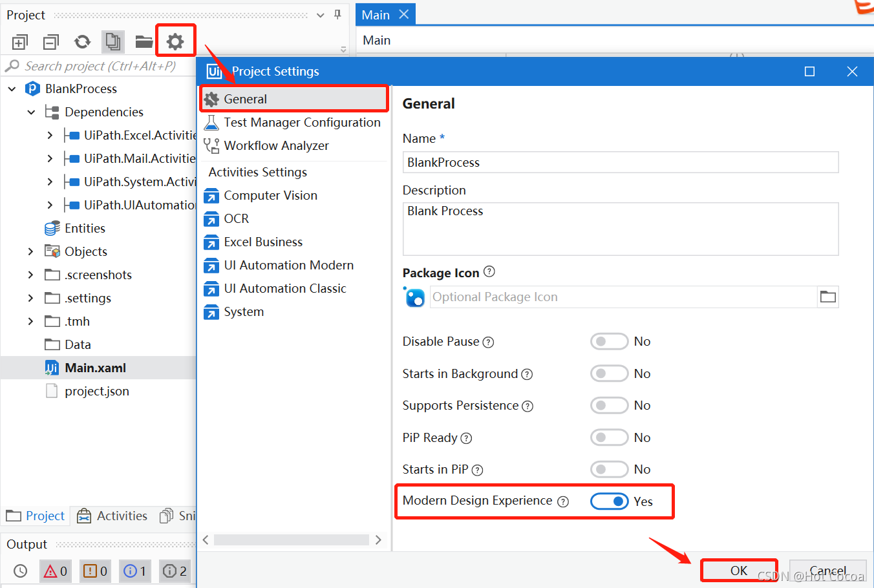Refresh the project panel
This screenshot has height=588, width=874.
pos(82,42)
